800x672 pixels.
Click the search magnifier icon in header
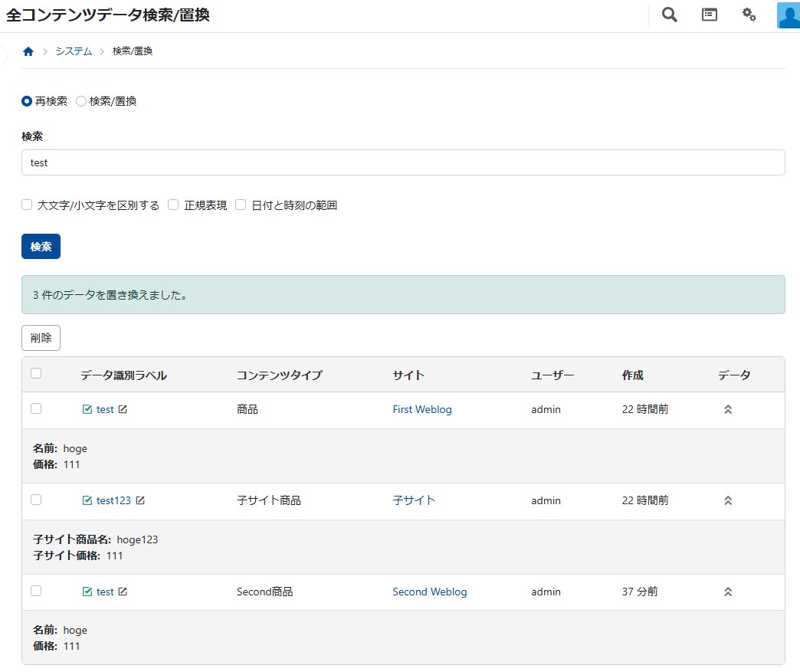(670, 15)
